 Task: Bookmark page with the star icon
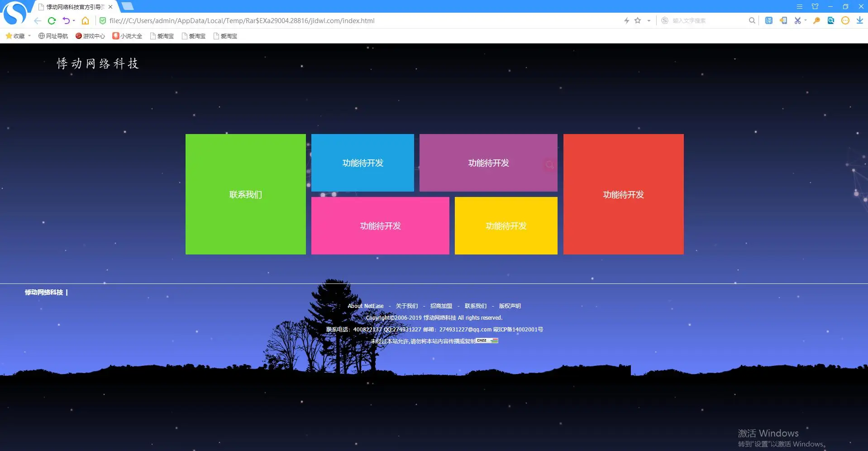638,20
